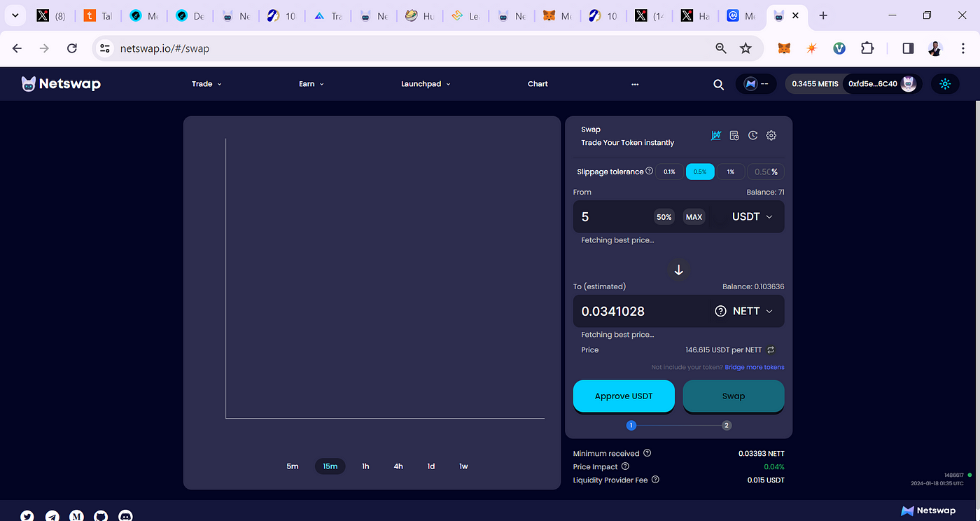Screen dimensions: 980x521
Task: Switch chart timeframe to 1w
Action: tap(463, 466)
